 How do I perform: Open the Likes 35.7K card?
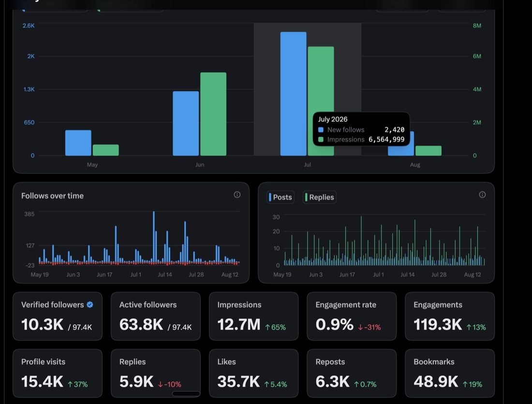[253, 373]
